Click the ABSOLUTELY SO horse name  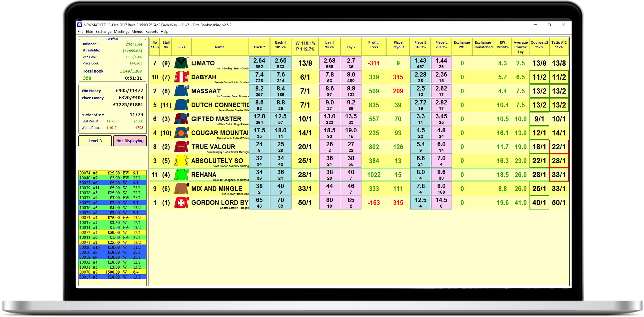tap(217, 161)
